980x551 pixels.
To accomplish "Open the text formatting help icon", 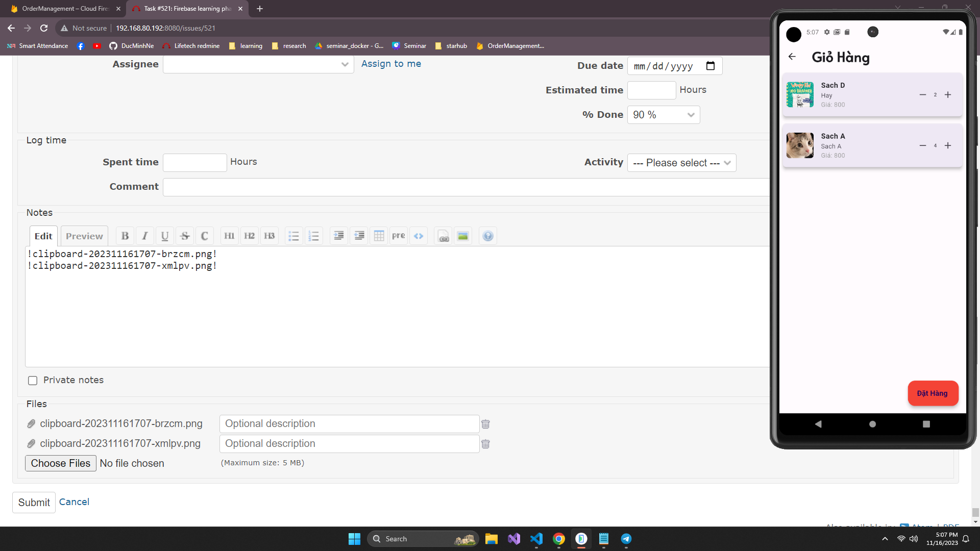I will 488,236.
